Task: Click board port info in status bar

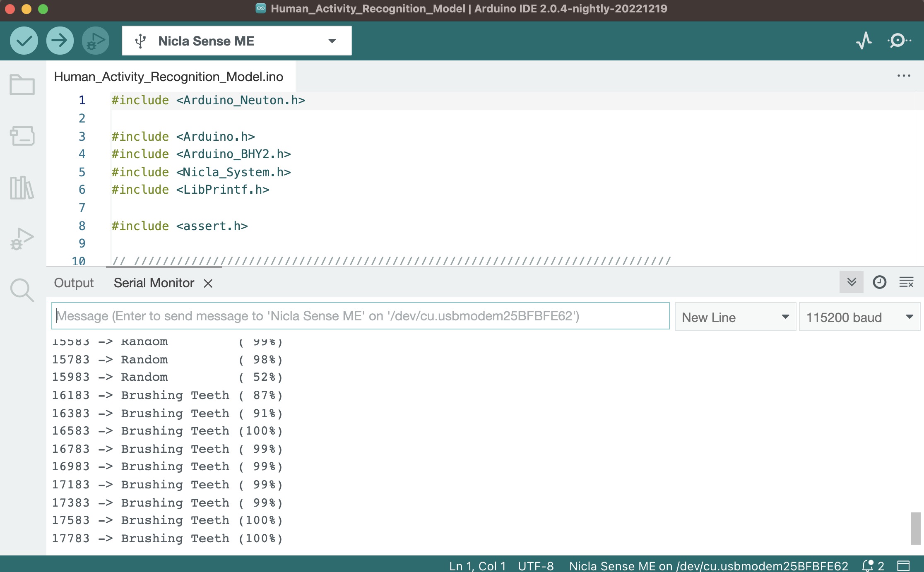Action: click(708, 565)
